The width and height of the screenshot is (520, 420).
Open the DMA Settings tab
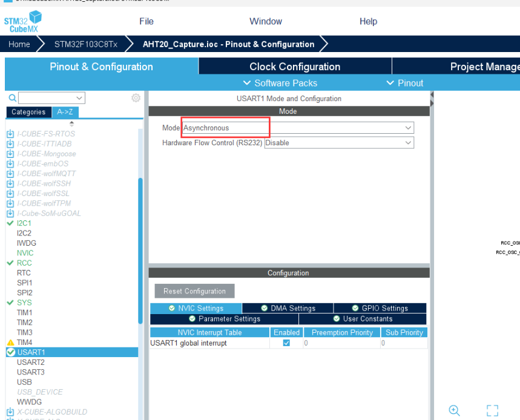coord(288,308)
